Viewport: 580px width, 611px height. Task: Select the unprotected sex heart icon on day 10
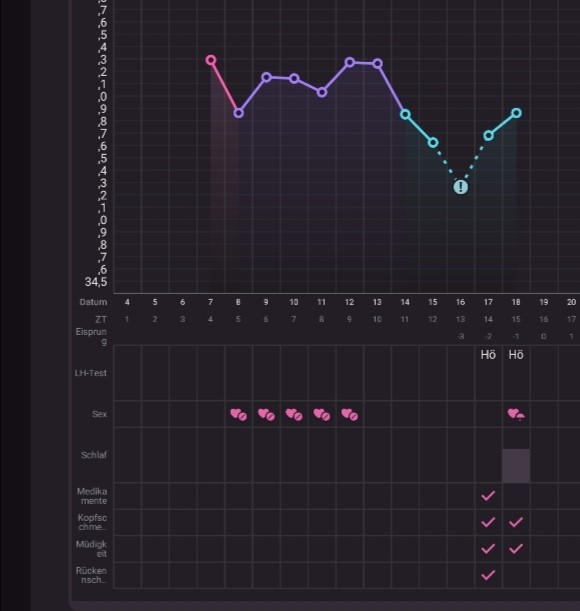tap(294, 415)
